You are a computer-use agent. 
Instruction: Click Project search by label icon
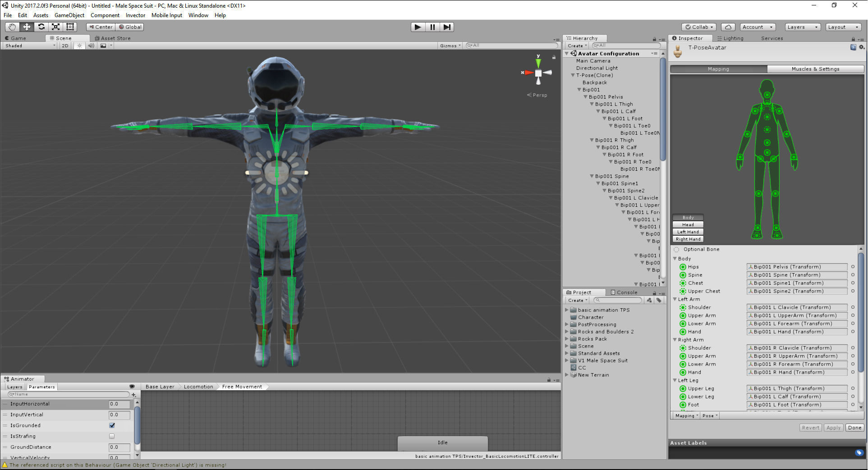(659, 300)
